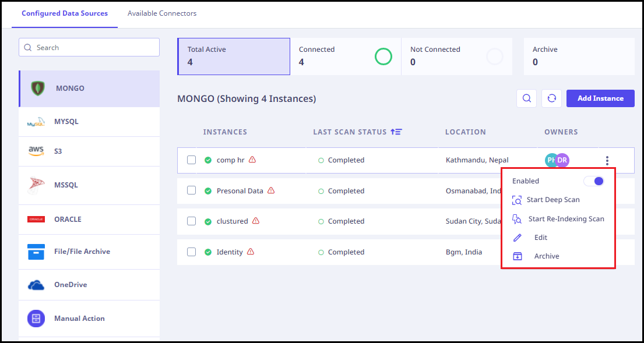
Task: Select Edit from the context menu
Action: [540, 238]
